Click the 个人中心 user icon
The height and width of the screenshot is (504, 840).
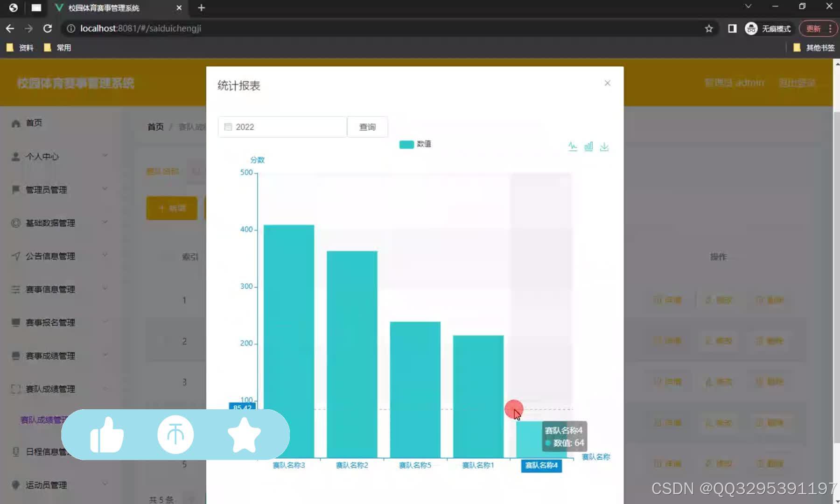[x=16, y=156]
